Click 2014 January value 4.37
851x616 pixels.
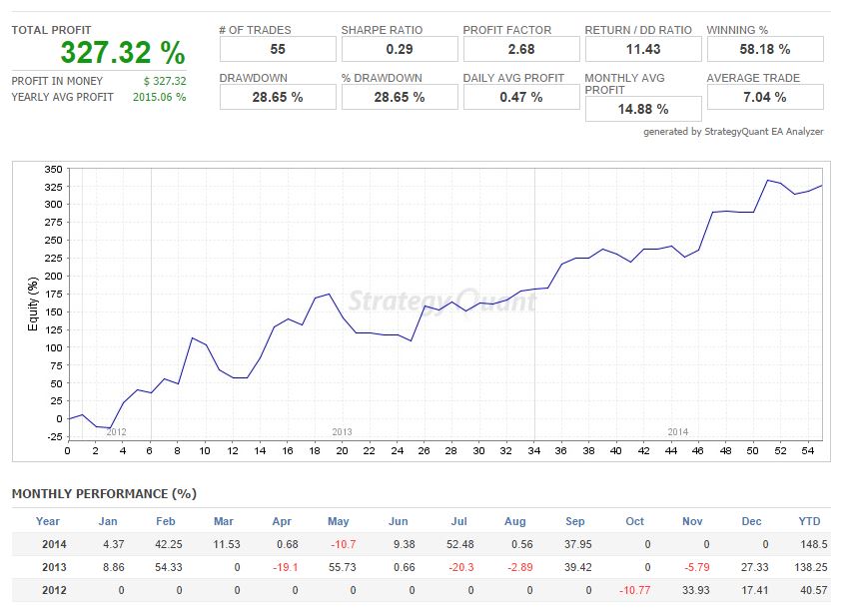[x=114, y=544]
